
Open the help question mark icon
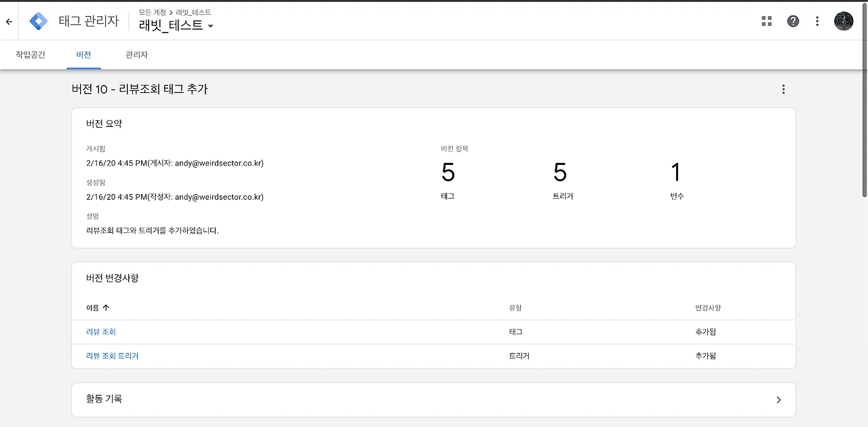click(793, 21)
